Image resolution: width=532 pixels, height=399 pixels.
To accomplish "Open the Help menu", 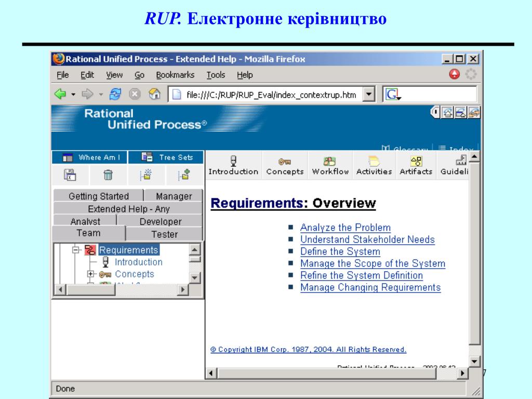I will [x=245, y=75].
